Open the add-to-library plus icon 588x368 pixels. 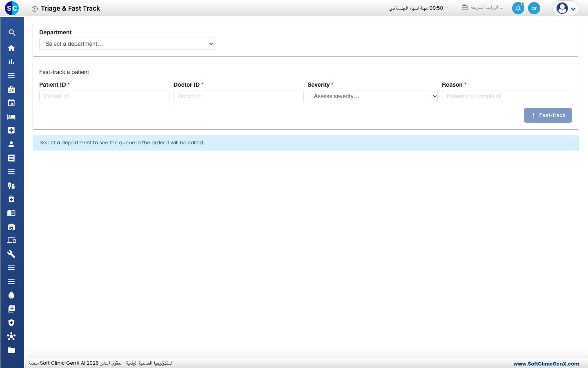coord(11,309)
